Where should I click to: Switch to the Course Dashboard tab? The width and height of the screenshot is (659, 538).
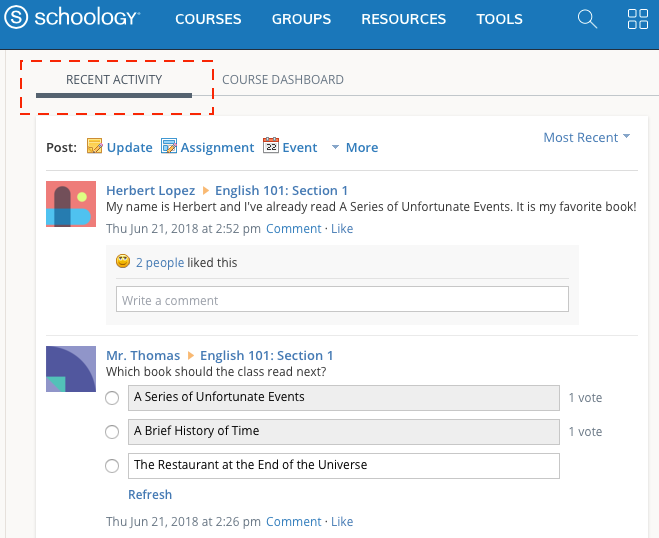[x=283, y=80]
